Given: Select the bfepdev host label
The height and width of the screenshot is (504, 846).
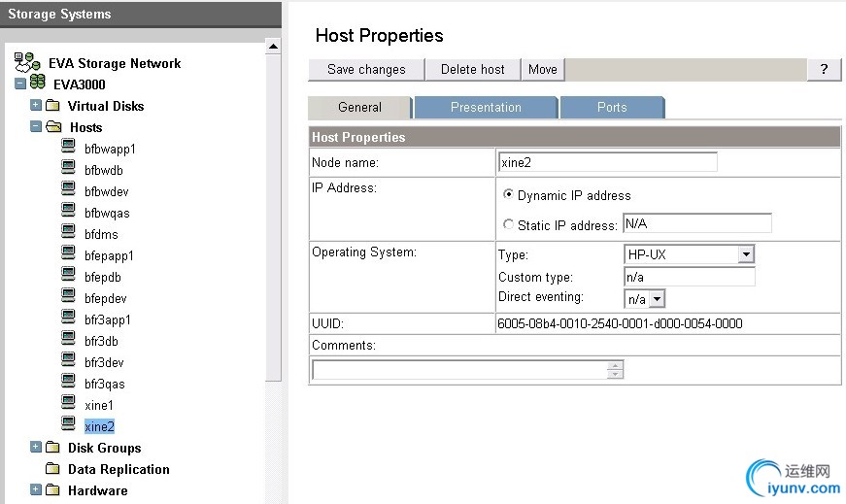Looking at the screenshot, I should point(105,298).
